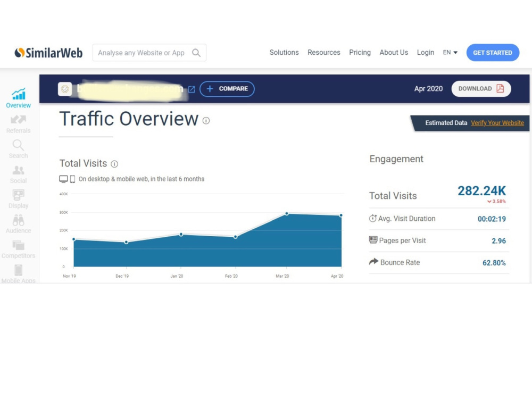Click the SimilarWeb logo
This screenshot has width=532, height=399.
[48, 53]
